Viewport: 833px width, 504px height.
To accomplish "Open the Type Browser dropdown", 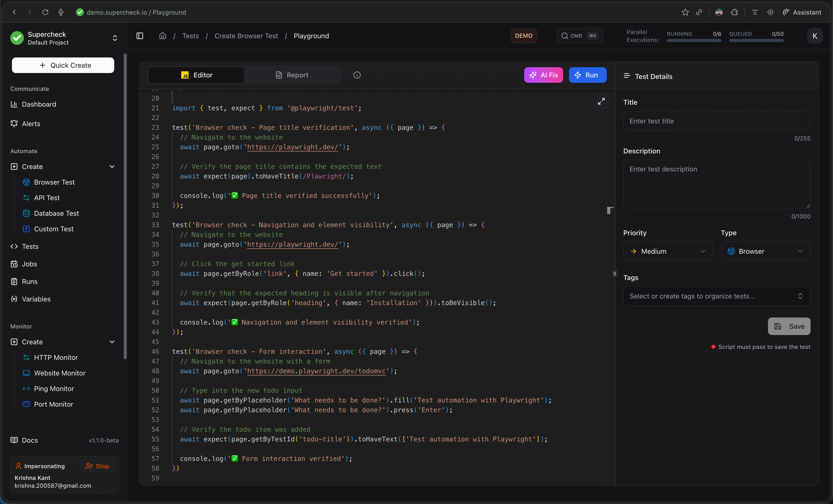I will coord(765,251).
